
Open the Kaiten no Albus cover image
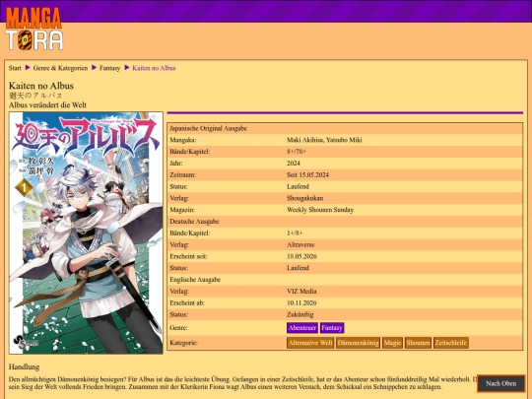86,233
